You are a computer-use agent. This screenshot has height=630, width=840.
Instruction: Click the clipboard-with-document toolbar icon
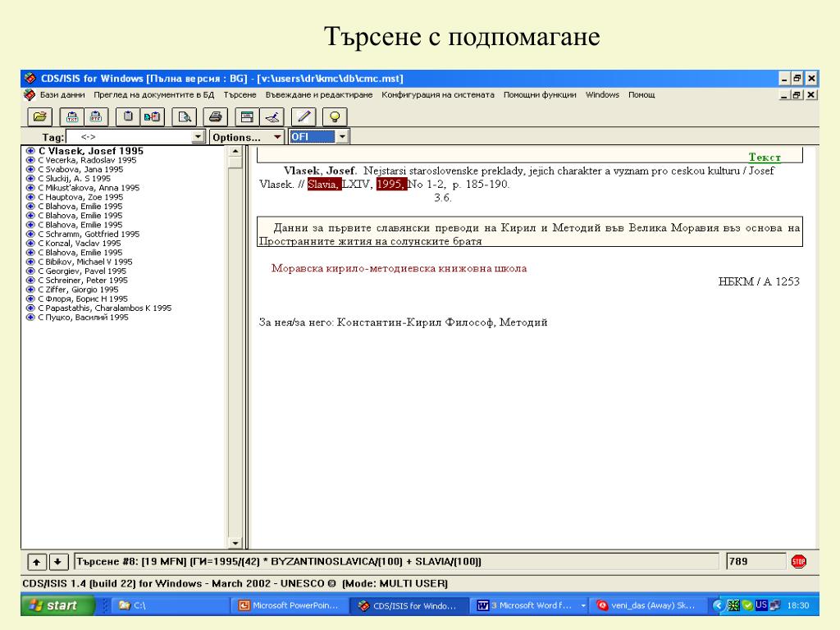point(152,116)
